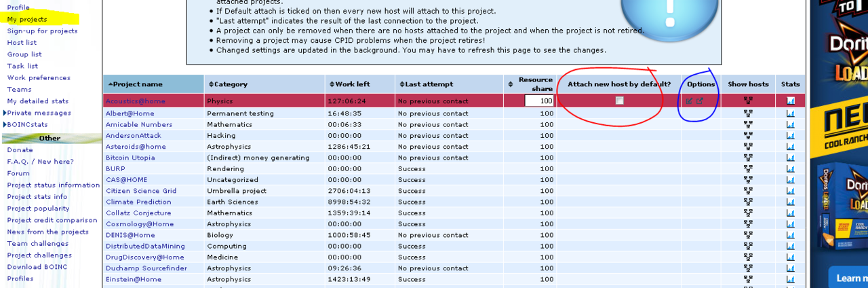Screen dimensions: 868x288
Task: Show hosts for the Einstein@Home project
Action: (748, 279)
